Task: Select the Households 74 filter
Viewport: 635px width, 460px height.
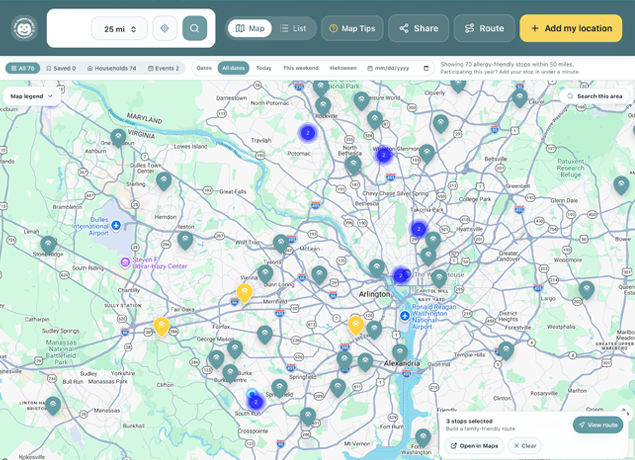Action: (x=112, y=68)
